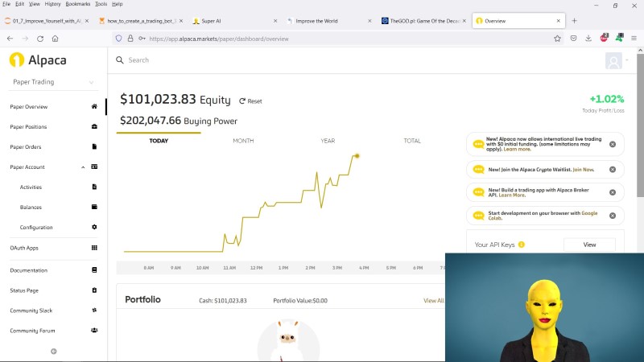Switch to the TODAY chart tab
Image resolution: width=644 pixels, height=362 pixels.
click(x=159, y=141)
